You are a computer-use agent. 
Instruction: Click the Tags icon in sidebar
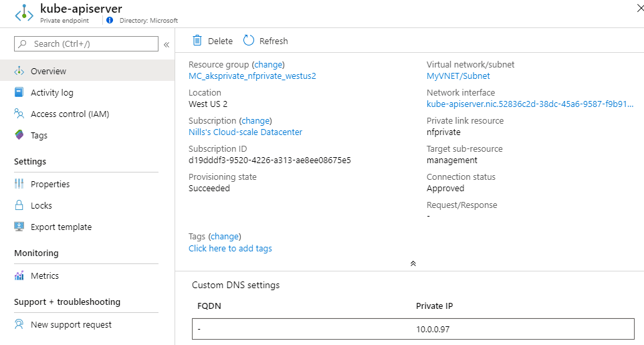pos(19,134)
